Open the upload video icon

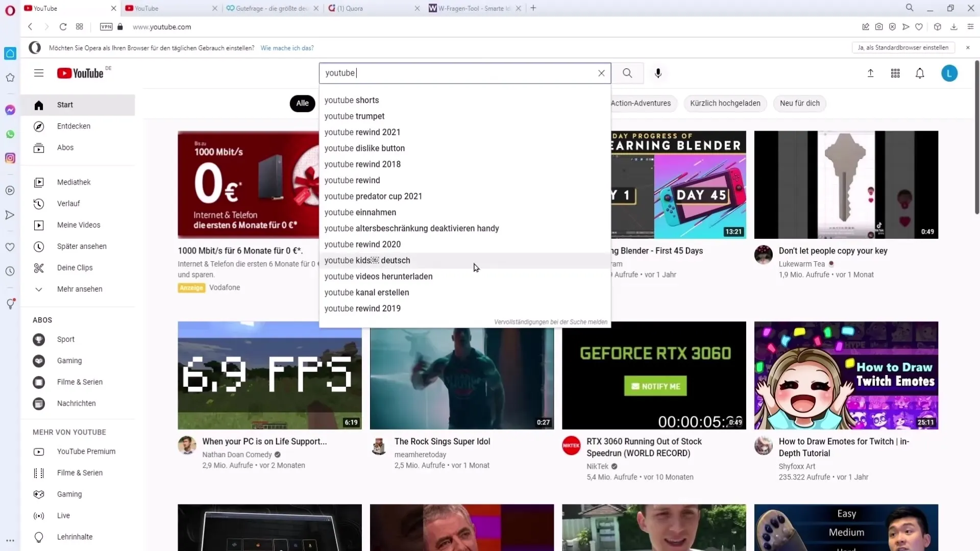(x=871, y=73)
